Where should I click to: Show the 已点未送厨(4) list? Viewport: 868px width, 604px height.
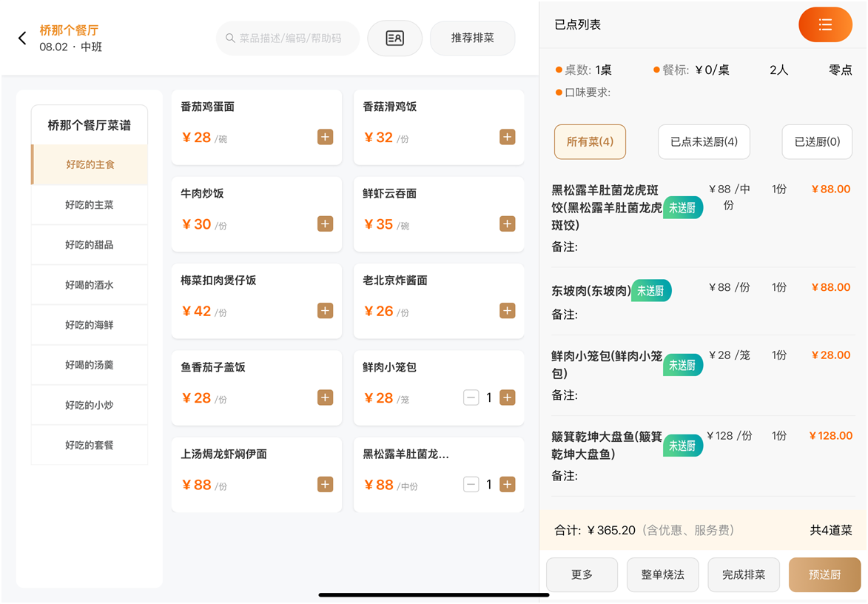pos(704,141)
